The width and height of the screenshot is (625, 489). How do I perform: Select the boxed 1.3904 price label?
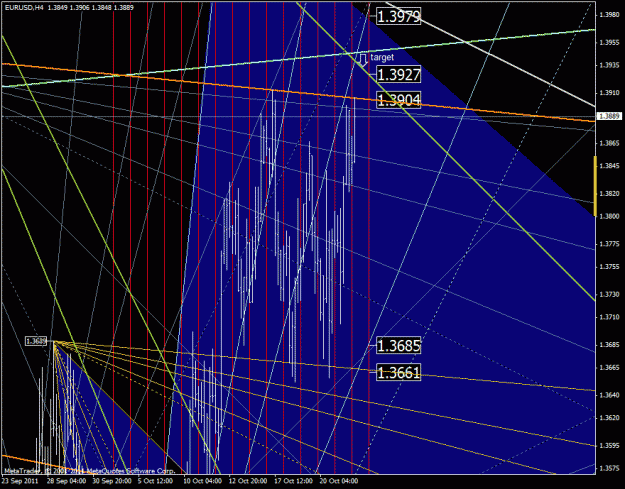coord(398,100)
